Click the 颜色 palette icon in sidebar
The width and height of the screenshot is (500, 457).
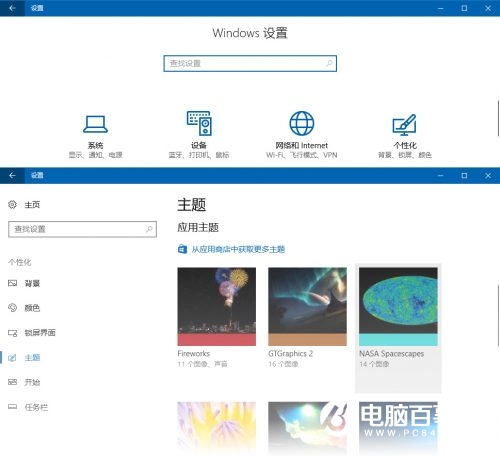[12, 308]
